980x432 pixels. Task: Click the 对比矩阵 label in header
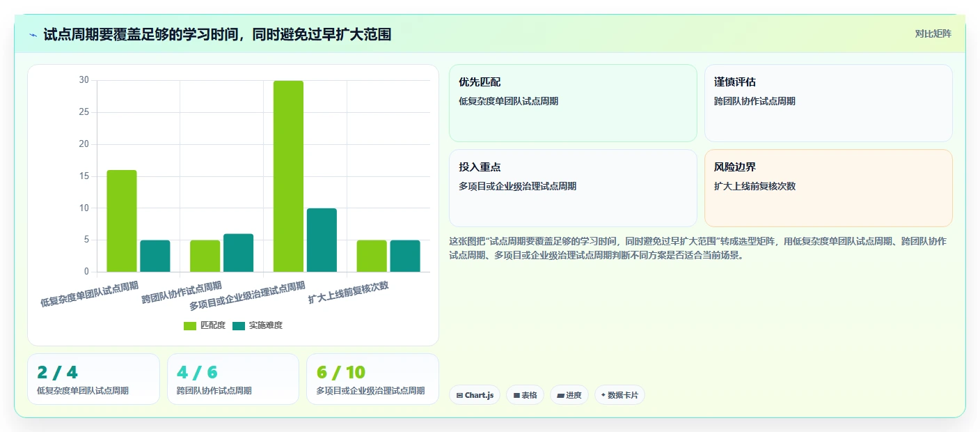[x=933, y=33]
